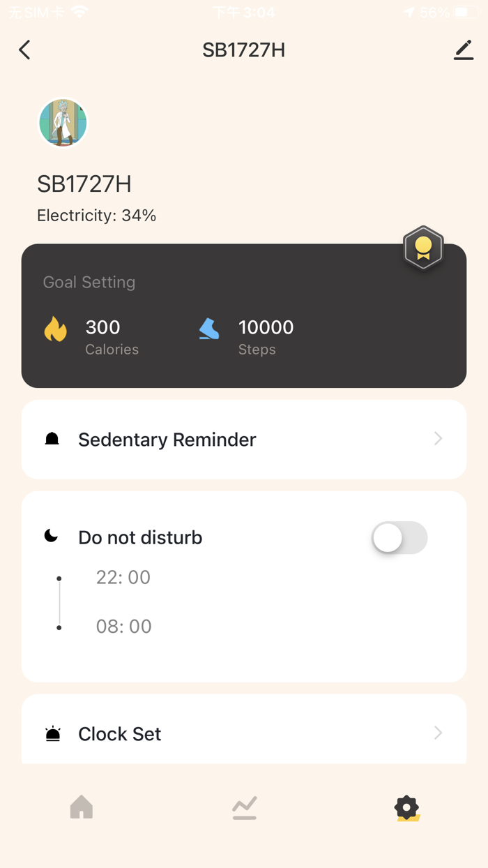Select the statistics chart icon
Viewport: 488px width, 868px height.
244,807
